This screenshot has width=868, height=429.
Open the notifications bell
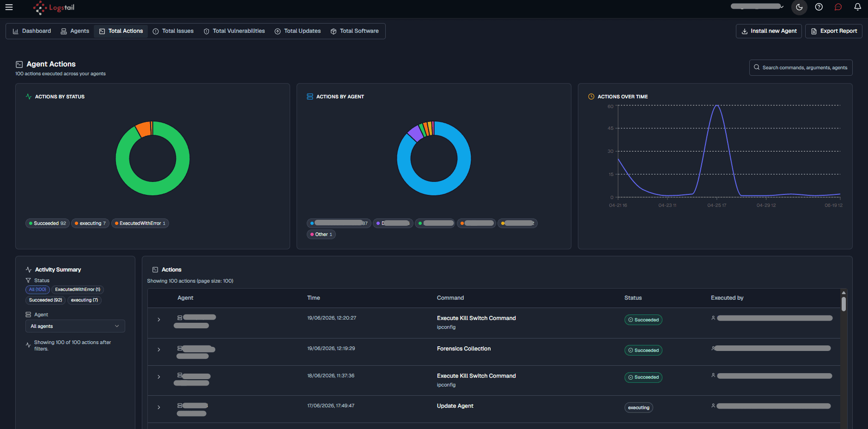click(857, 7)
